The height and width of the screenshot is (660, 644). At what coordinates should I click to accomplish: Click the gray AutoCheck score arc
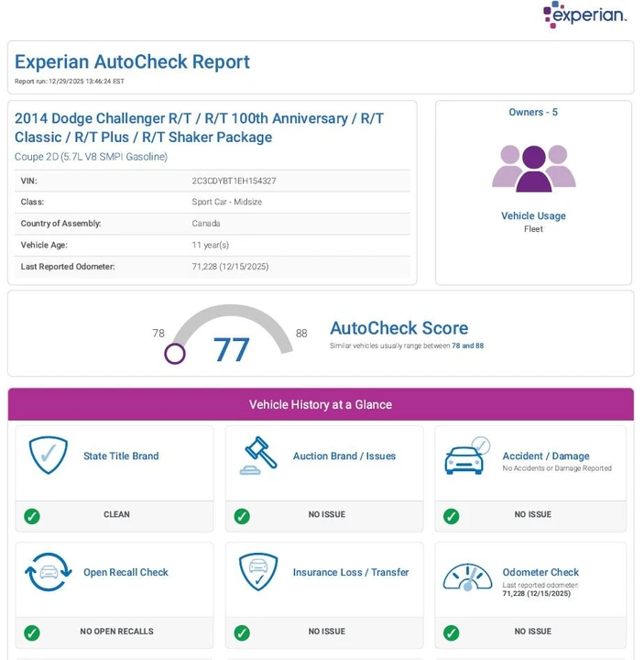[x=231, y=310]
